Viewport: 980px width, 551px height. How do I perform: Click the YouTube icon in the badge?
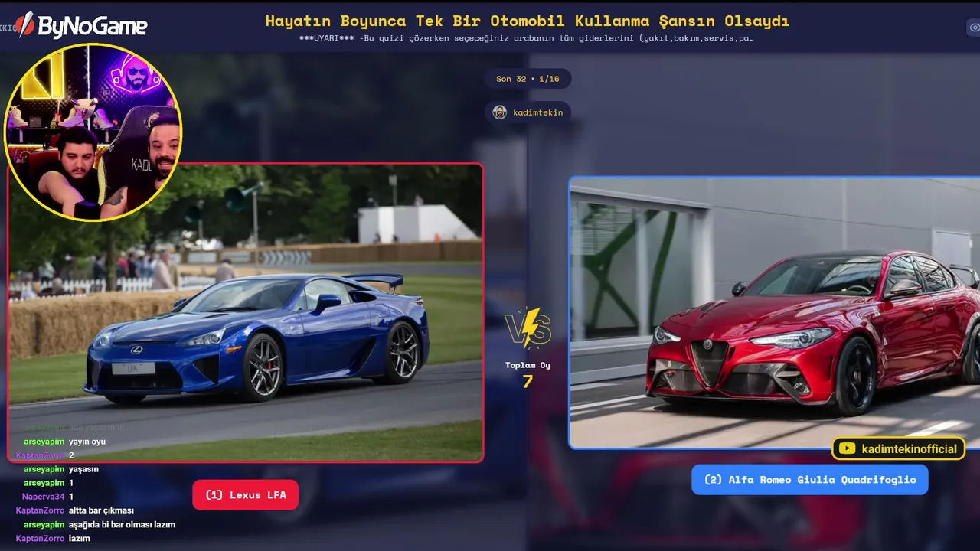(847, 448)
